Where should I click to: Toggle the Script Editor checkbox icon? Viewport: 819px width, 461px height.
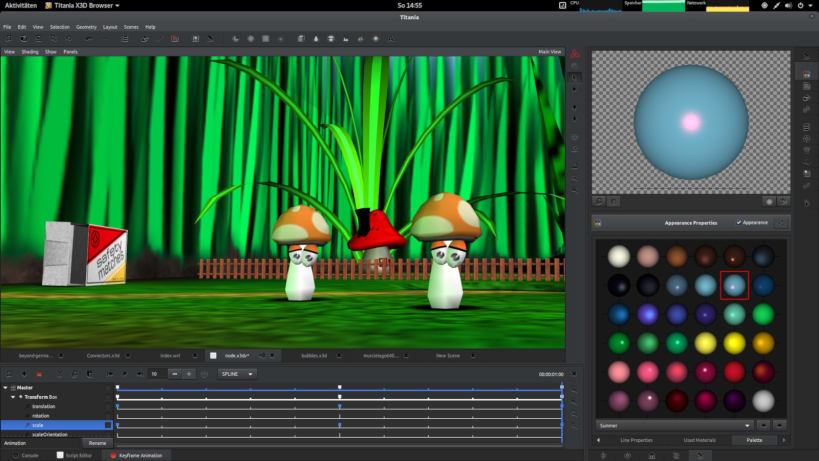pyautogui.click(x=59, y=455)
